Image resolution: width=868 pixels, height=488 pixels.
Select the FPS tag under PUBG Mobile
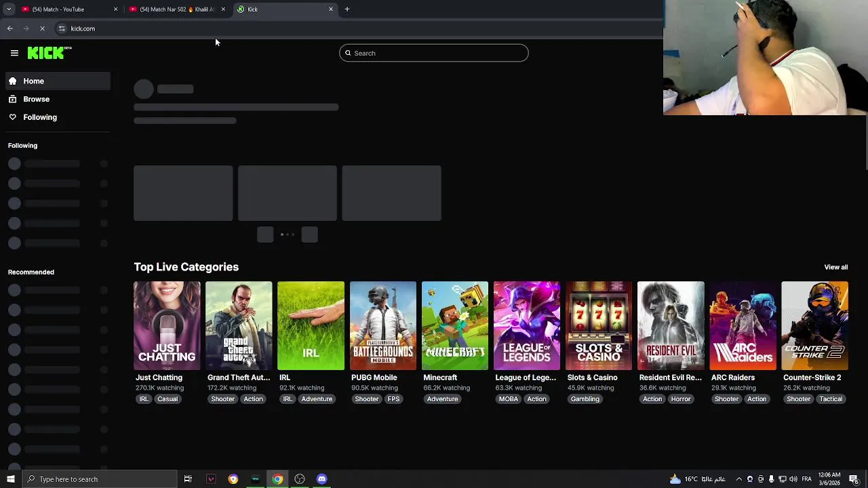(393, 399)
